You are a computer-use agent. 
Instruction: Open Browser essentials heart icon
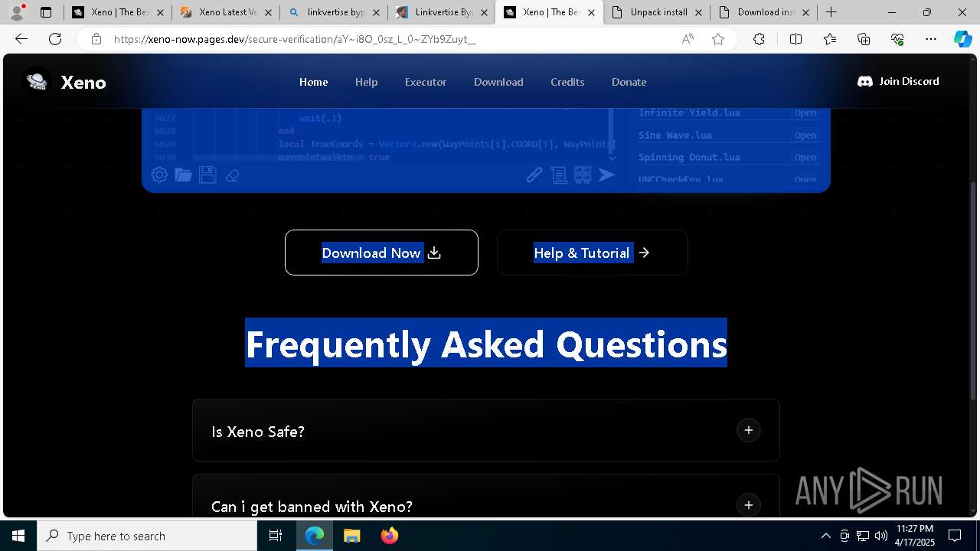pos(897,39)
